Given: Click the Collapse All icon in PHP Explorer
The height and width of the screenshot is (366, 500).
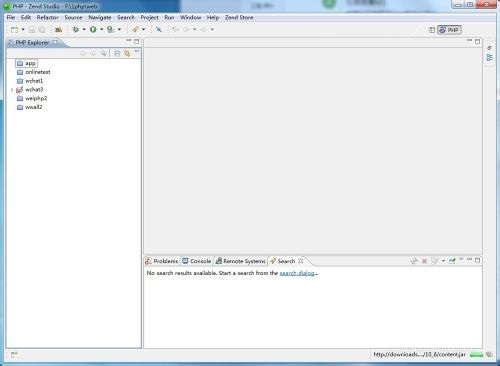Looking at the screenshot, I should click(117, 53).
